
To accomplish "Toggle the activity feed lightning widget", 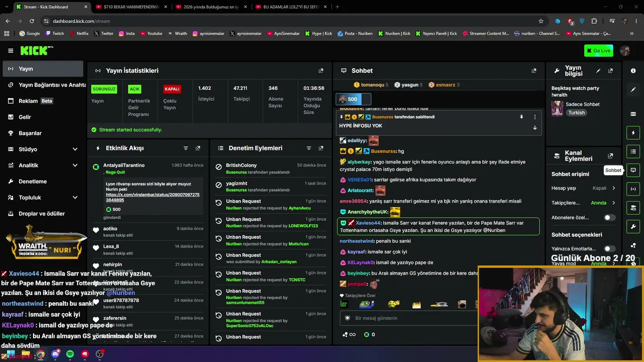I will (633, 133).
